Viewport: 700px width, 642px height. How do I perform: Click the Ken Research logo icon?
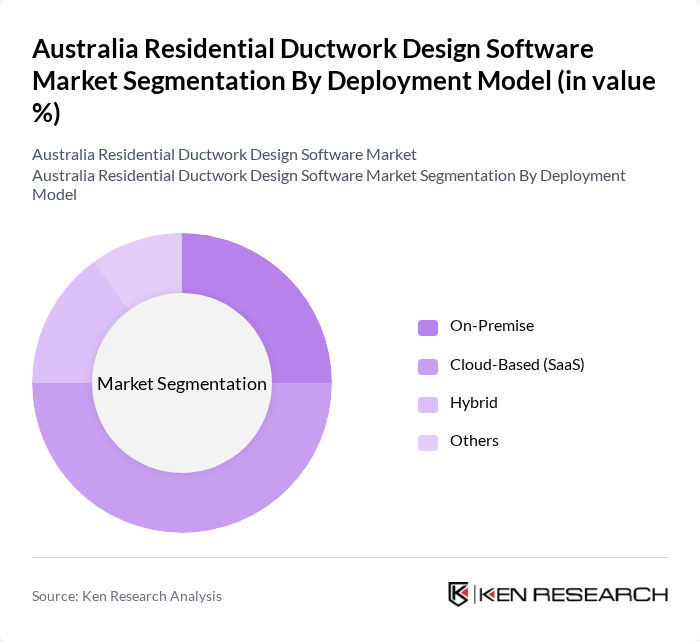(458, 594)
